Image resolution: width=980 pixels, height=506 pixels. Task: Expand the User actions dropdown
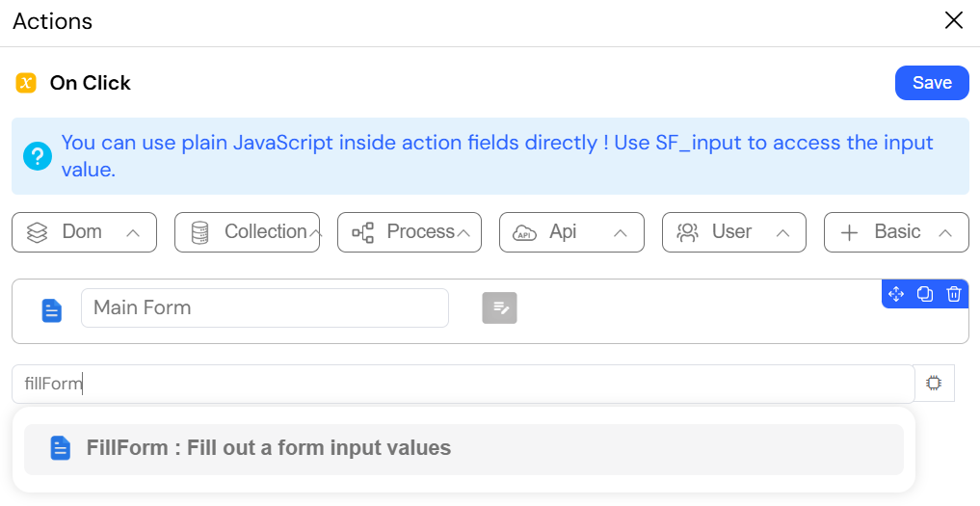(734, 232)
